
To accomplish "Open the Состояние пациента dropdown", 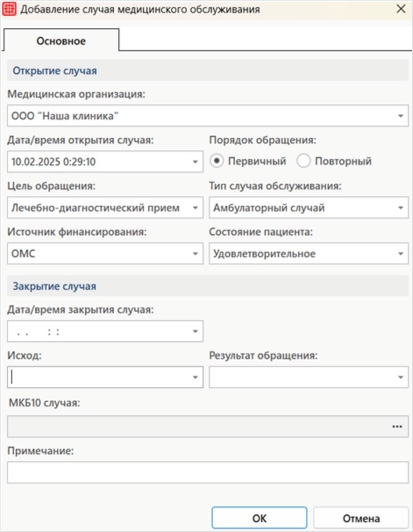I will click(x=401, y=254).
